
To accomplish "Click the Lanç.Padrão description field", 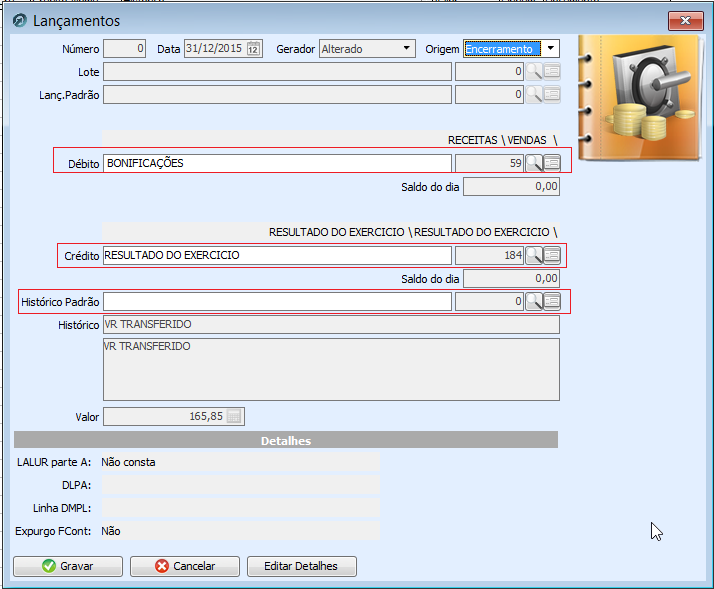I will [277, 95].
